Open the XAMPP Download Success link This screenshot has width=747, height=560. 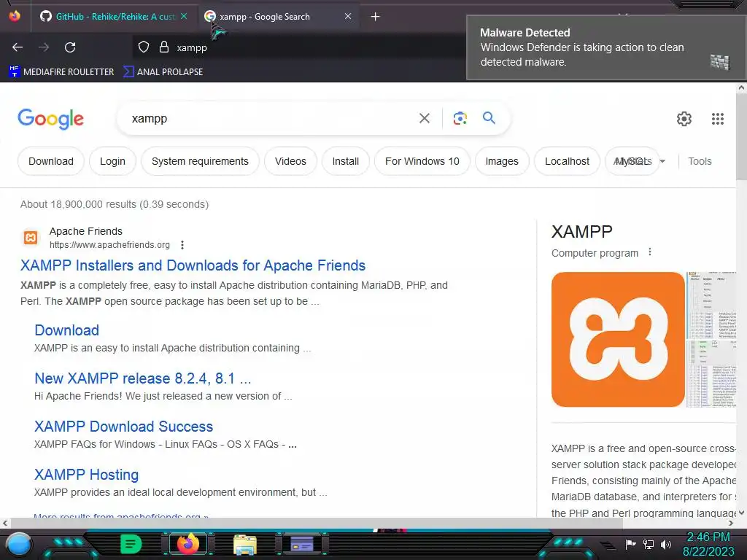[123, 426]
